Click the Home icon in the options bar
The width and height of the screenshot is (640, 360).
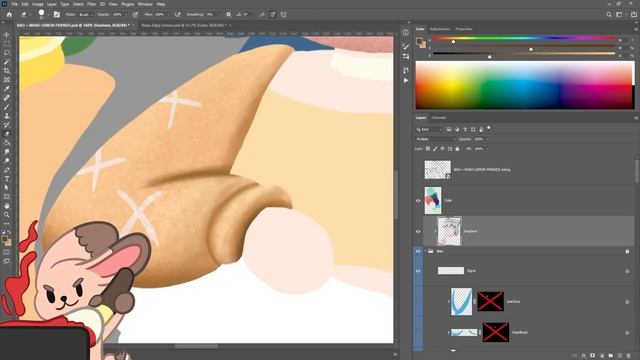point(9,14)
